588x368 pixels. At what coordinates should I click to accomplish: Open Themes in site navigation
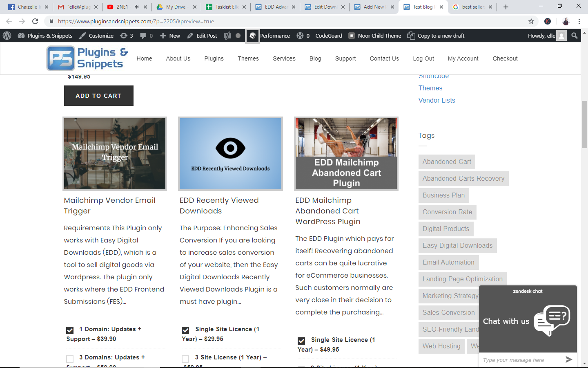coord(248,58)
